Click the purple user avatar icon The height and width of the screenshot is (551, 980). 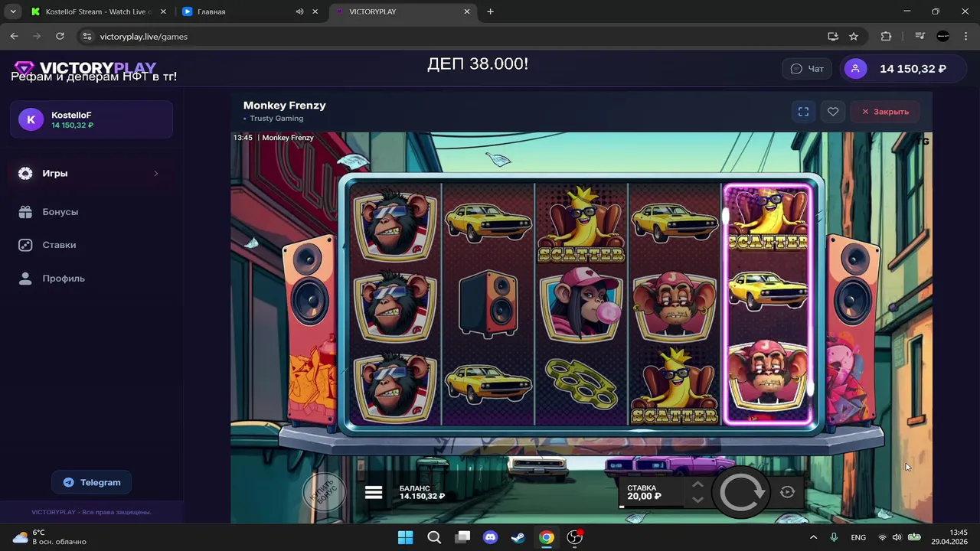click(855, 69)
